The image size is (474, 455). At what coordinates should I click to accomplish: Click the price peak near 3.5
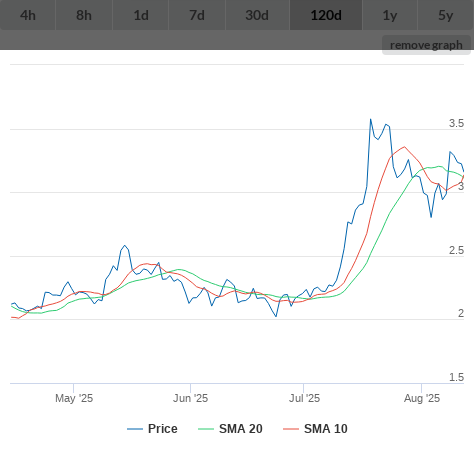[x=371, y=119]
